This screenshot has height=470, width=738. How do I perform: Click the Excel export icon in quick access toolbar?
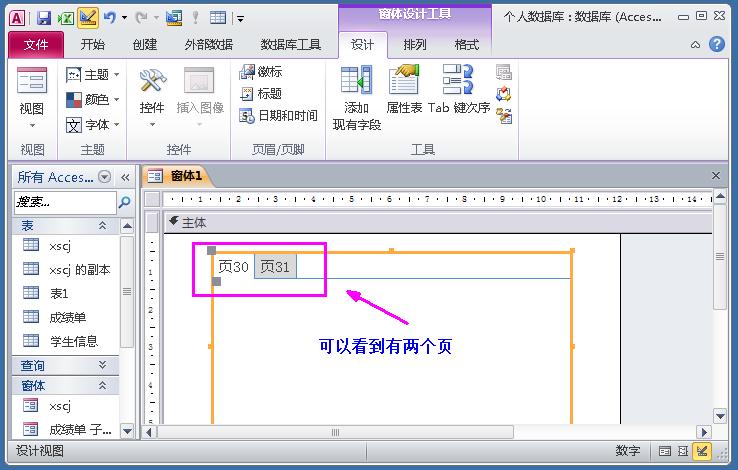(x=65, y=18)
